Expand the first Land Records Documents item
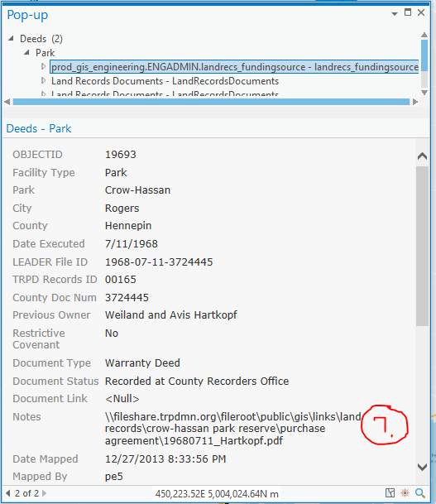The height and width of the screenshot is (504, 436). tap(43, 80)
